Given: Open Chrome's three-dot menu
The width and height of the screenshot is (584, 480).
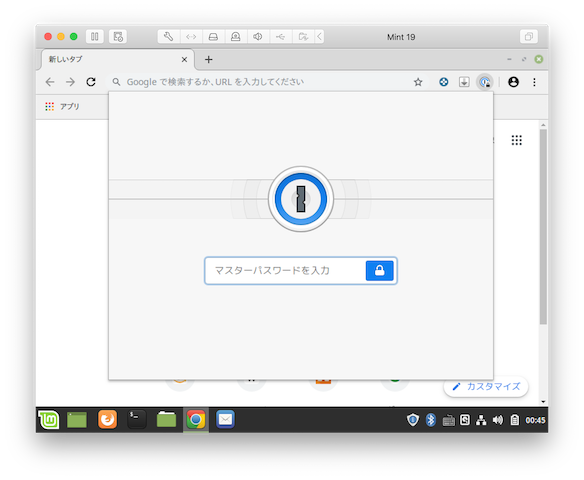Looking at the screenshot, I should coord(534,82).
